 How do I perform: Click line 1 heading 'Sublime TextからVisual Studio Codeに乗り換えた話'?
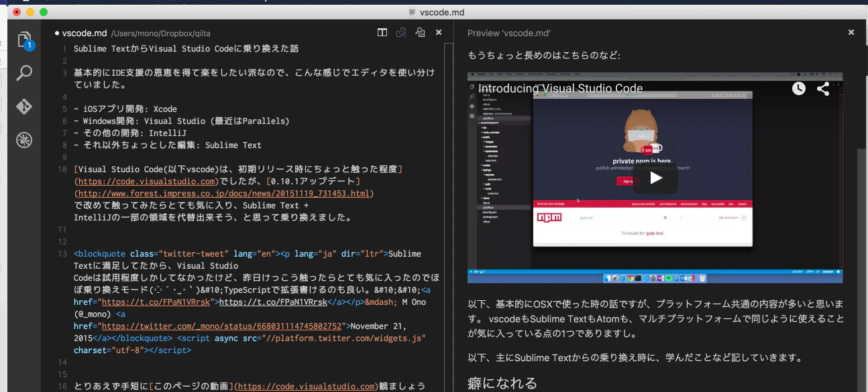tap(186, 49)
